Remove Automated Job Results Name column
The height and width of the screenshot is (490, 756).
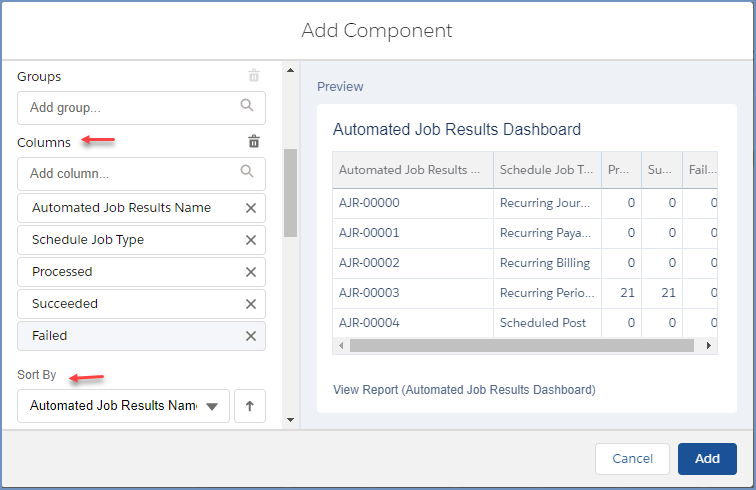coord(251,208)
